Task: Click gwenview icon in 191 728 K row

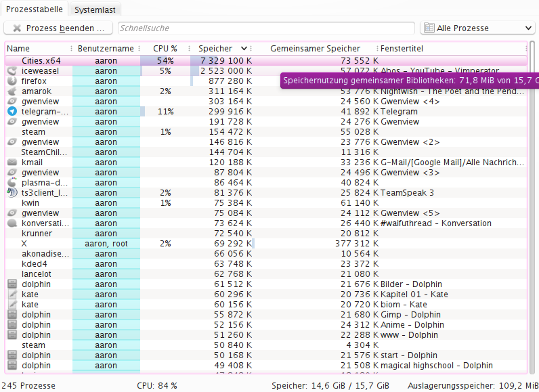Action: [12, 122]
